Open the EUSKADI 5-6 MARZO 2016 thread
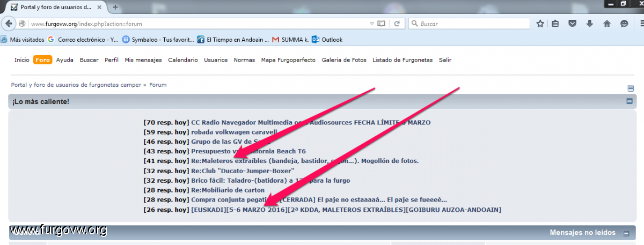This screenshot has height=245, width=644. (346, 209)
